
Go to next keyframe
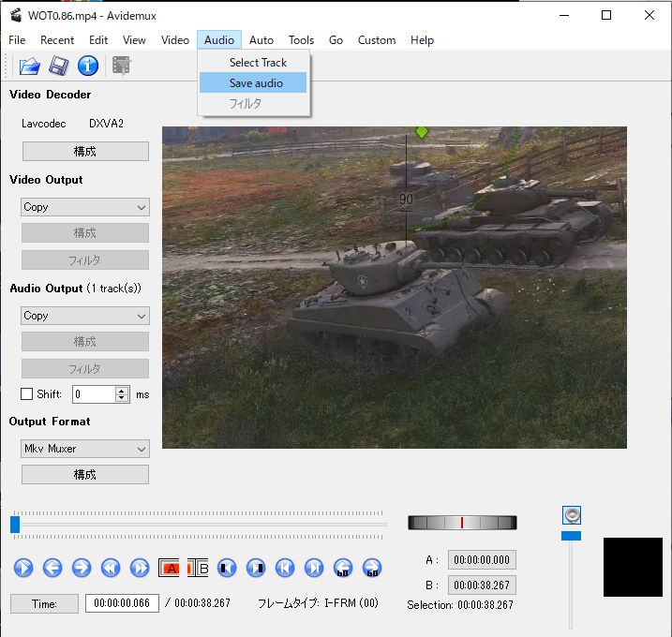[x=140, y=568]
